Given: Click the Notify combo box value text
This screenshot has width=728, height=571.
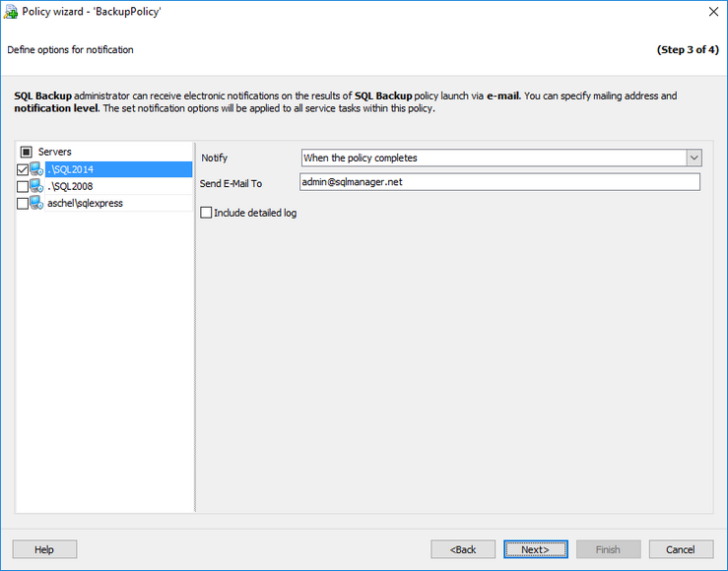Looking at the screenshot, I should (361, 158).
